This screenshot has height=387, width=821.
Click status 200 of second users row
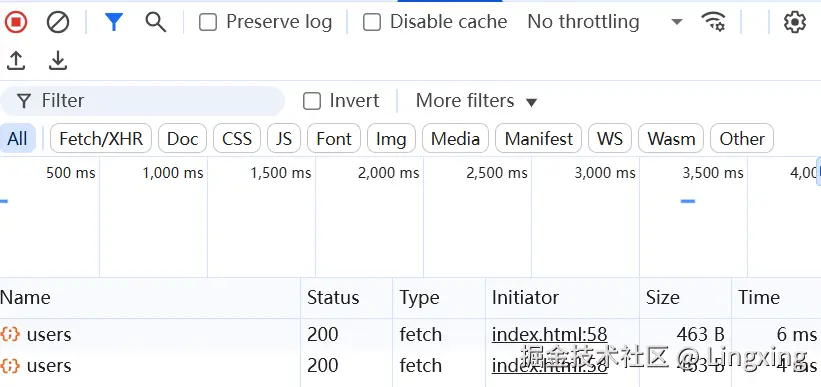pyautogui.click(x=323, y=366)
